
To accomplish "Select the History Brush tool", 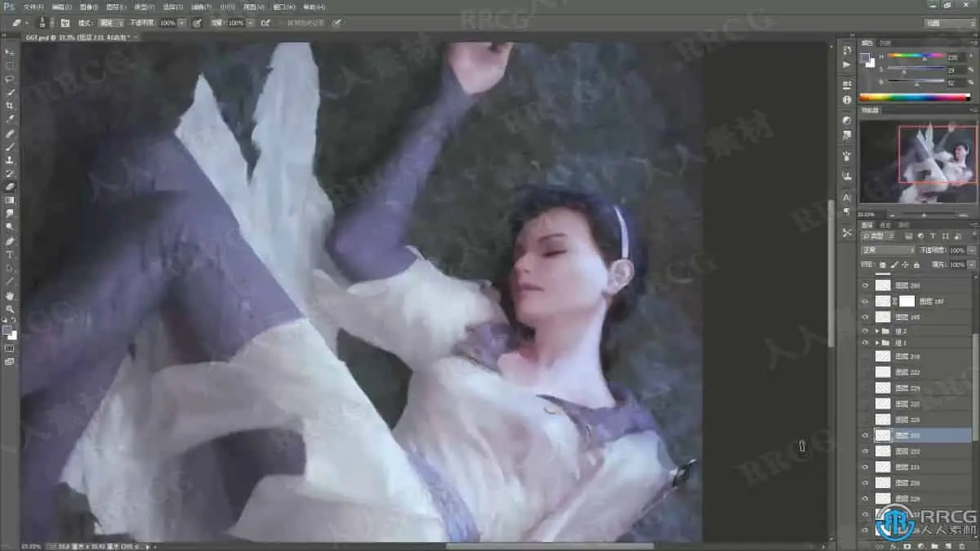I will [10, 174].
